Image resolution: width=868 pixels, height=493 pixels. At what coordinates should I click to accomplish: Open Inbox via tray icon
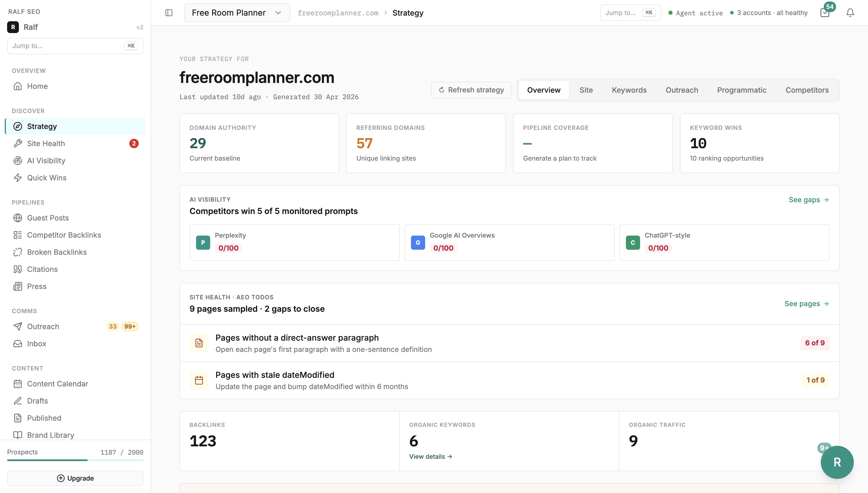(x=18, y=343)
